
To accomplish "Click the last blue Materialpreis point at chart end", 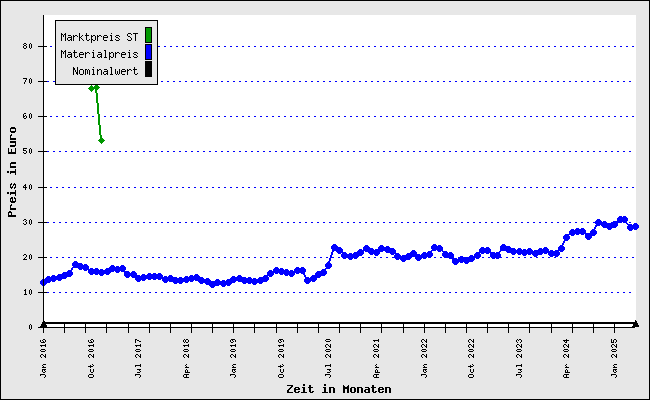I will [x=635, y=227].
